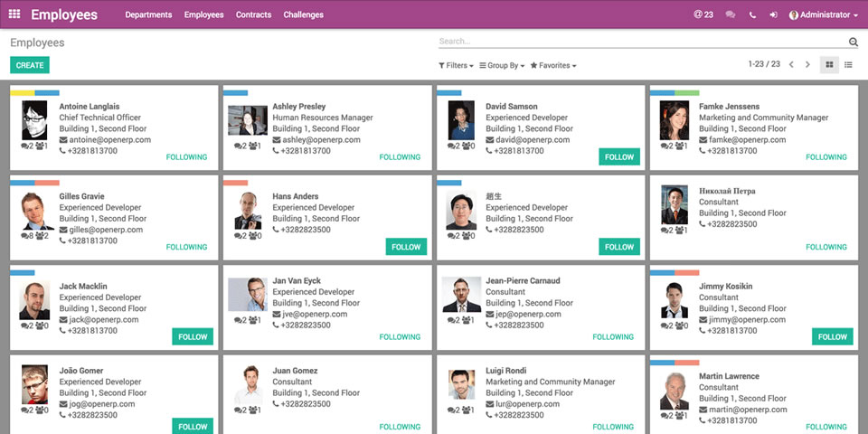The width and height of the screenshot is (868, 434).
Task: Click the search magnifier icon
Action: click(853, 42)
